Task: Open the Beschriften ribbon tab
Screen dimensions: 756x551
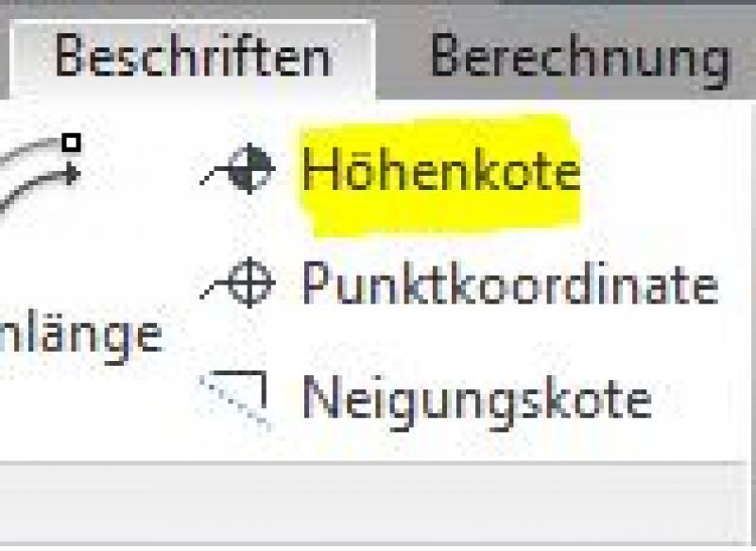Action: click(x=193, y=58)
